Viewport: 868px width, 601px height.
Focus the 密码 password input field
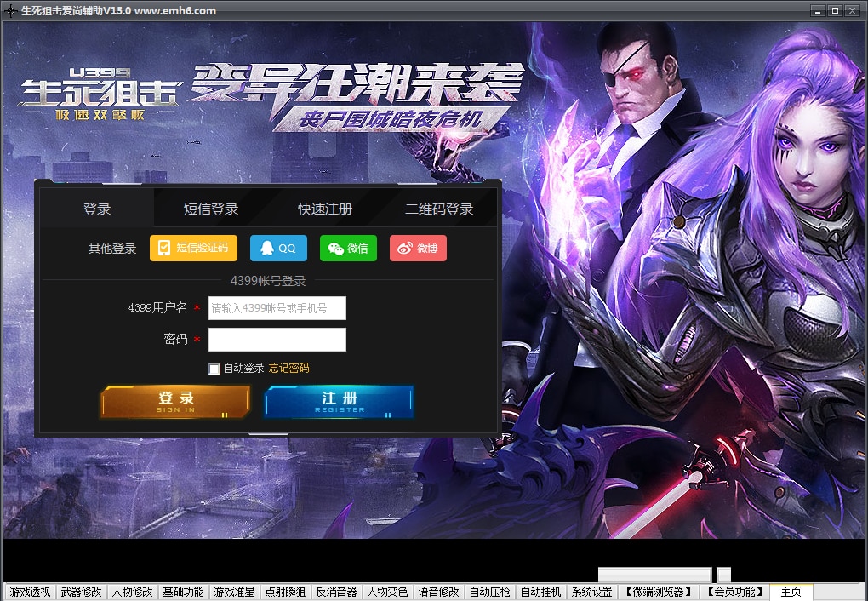[x=277, y=340]
